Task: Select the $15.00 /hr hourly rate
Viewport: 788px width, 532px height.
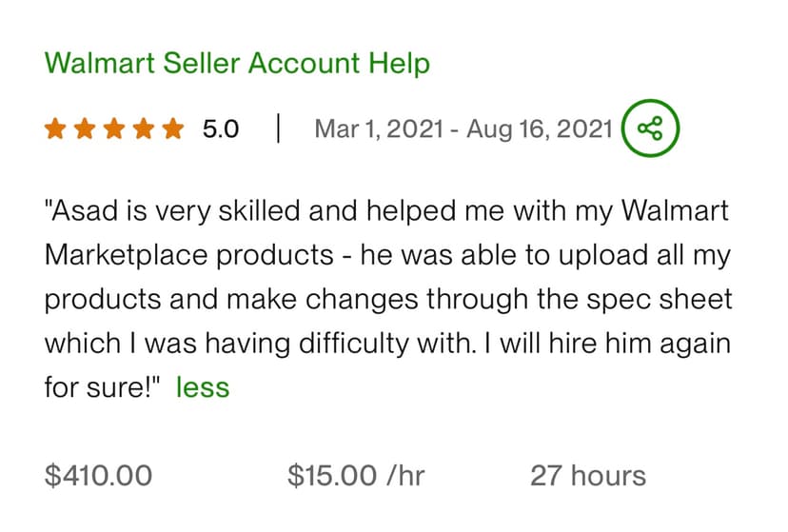Action: coord(356,476)
